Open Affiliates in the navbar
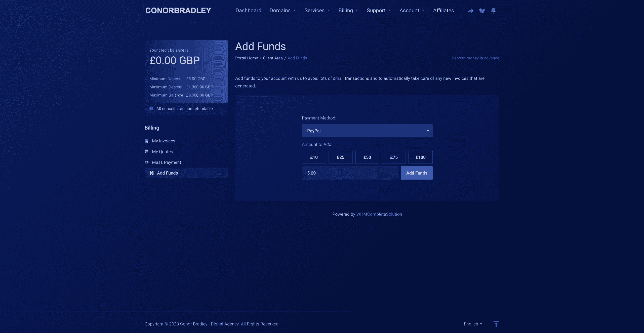 point(443,11)
